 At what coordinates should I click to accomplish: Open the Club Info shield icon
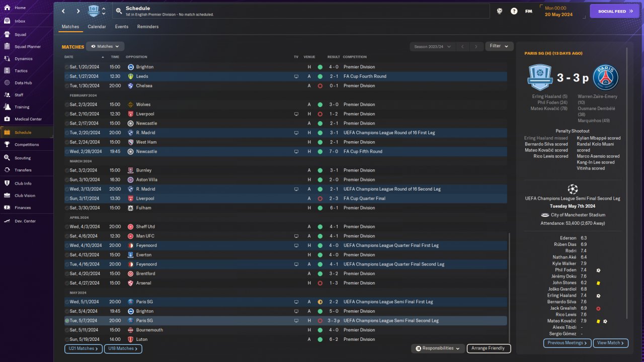pos(7,184)
